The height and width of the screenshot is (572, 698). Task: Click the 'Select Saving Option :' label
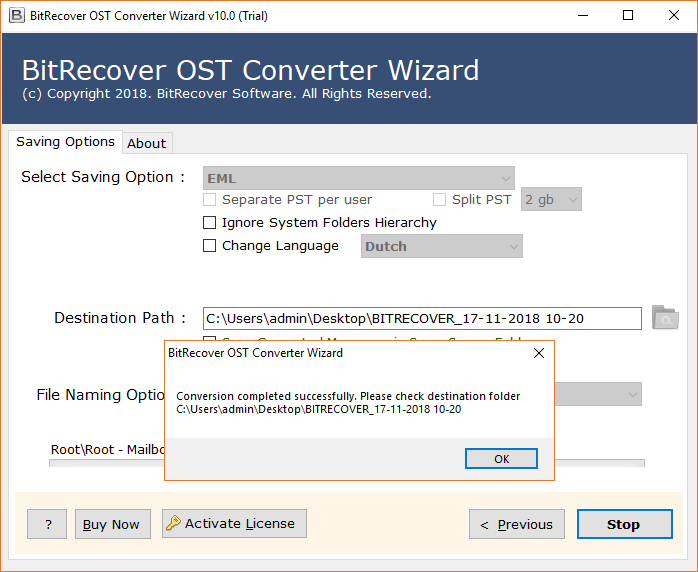[103, 177]
